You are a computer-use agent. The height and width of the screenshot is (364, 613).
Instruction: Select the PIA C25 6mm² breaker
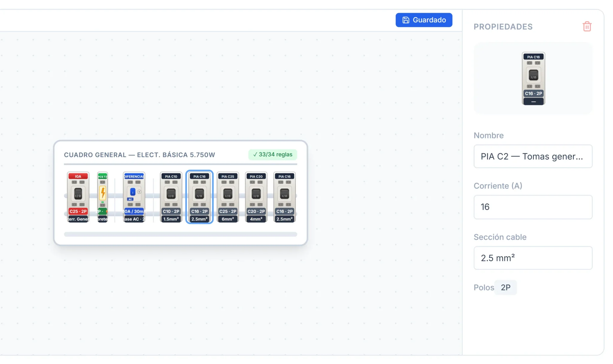(x=228, y=197)
